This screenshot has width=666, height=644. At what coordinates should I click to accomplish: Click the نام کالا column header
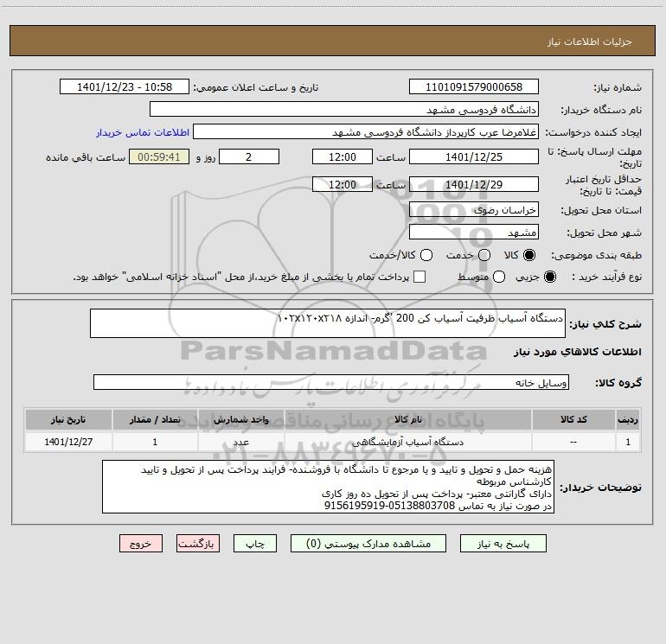407,419
